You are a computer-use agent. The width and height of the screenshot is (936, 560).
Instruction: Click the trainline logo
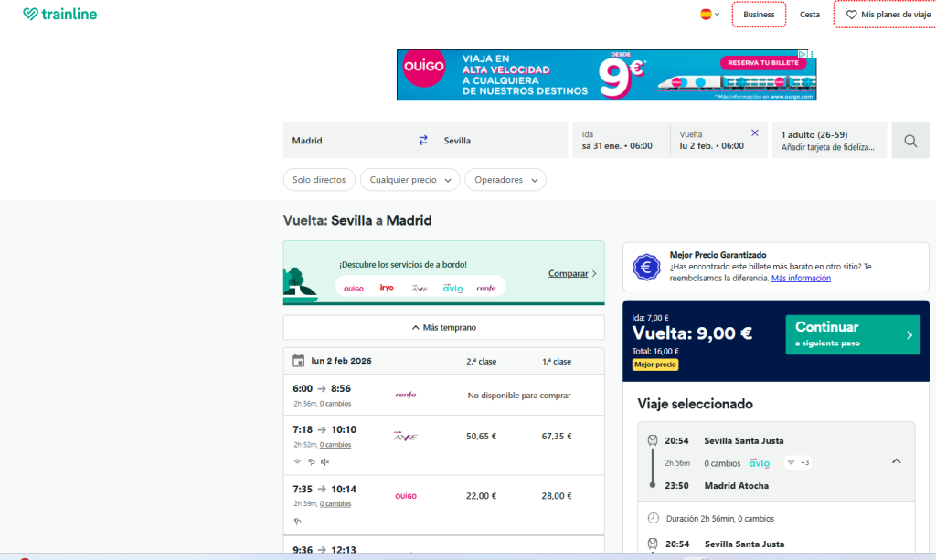(59, 15)
